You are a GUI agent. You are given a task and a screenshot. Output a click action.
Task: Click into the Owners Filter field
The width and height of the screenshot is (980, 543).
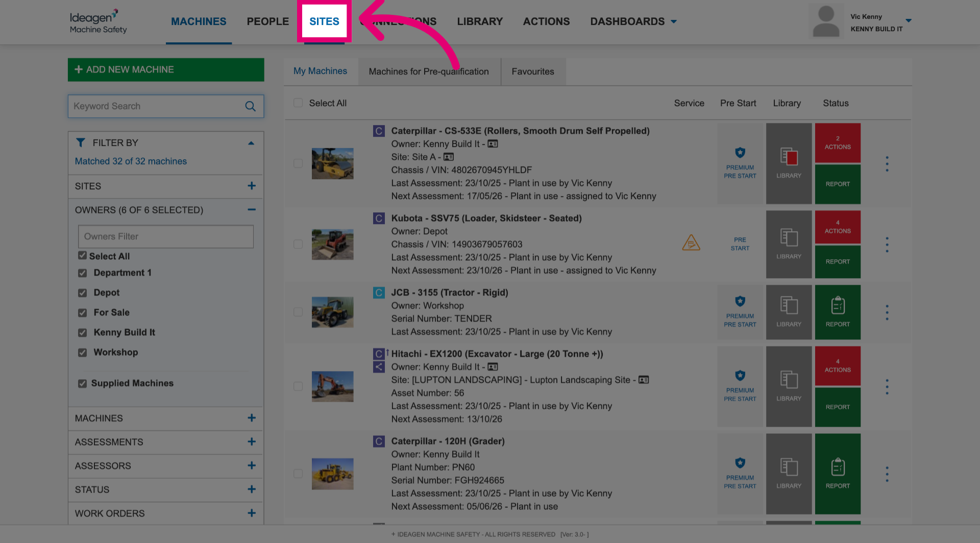[x=166, y=236]
